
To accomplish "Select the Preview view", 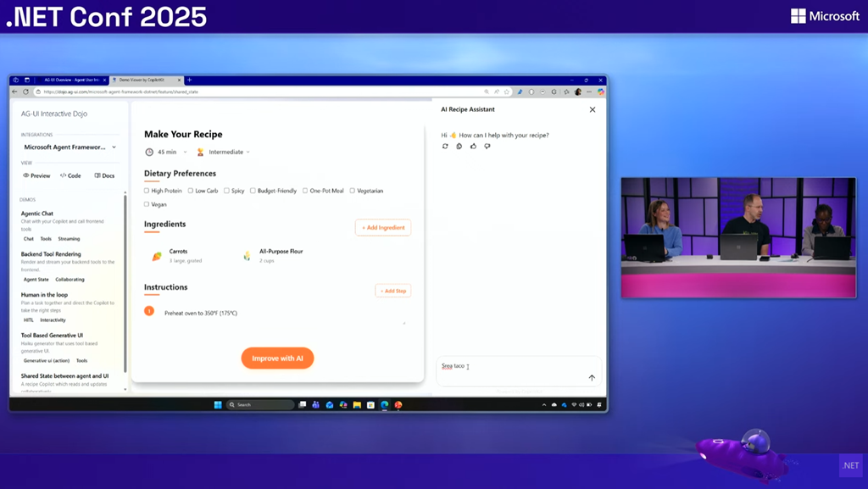I will [36, 175].
